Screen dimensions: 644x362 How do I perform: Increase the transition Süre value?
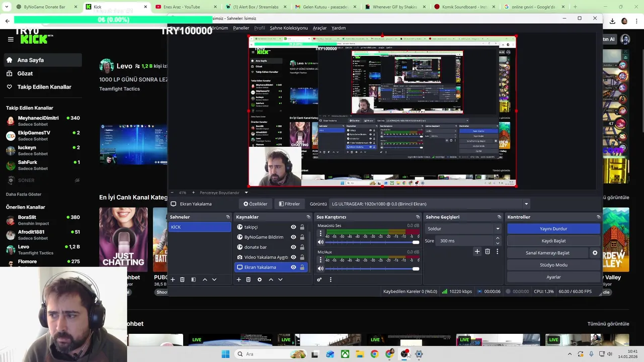[x=498, y=238]
